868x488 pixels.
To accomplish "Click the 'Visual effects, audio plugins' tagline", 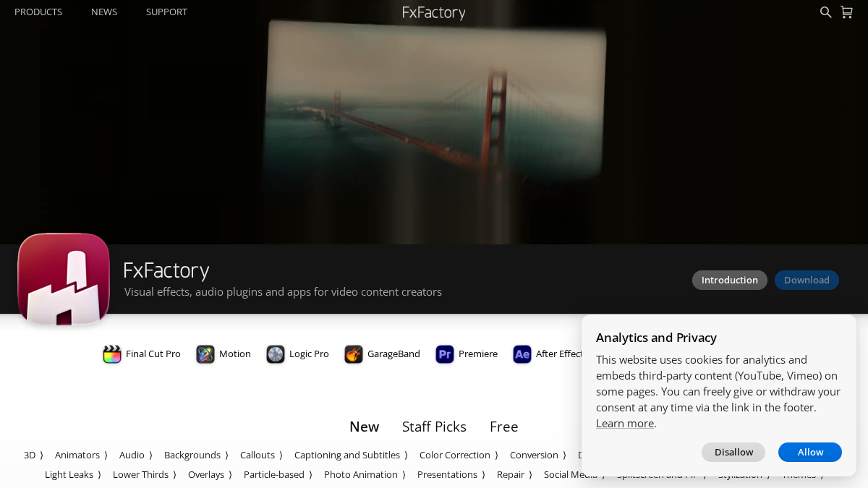I will click(x=283, y=292).
